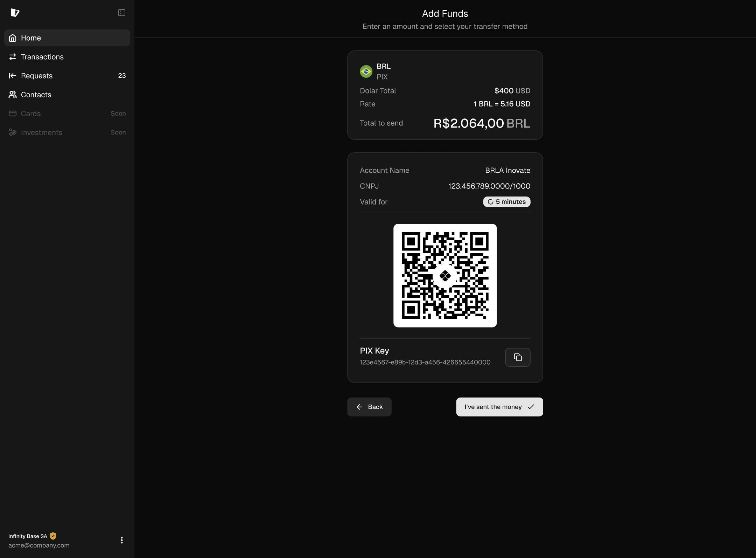
Task: Click the Cards credit card icon
Action: click(13, 113)
